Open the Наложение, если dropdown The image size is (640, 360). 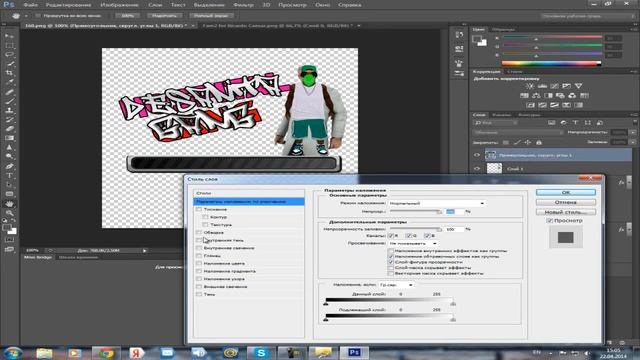(x=396, y=285)
